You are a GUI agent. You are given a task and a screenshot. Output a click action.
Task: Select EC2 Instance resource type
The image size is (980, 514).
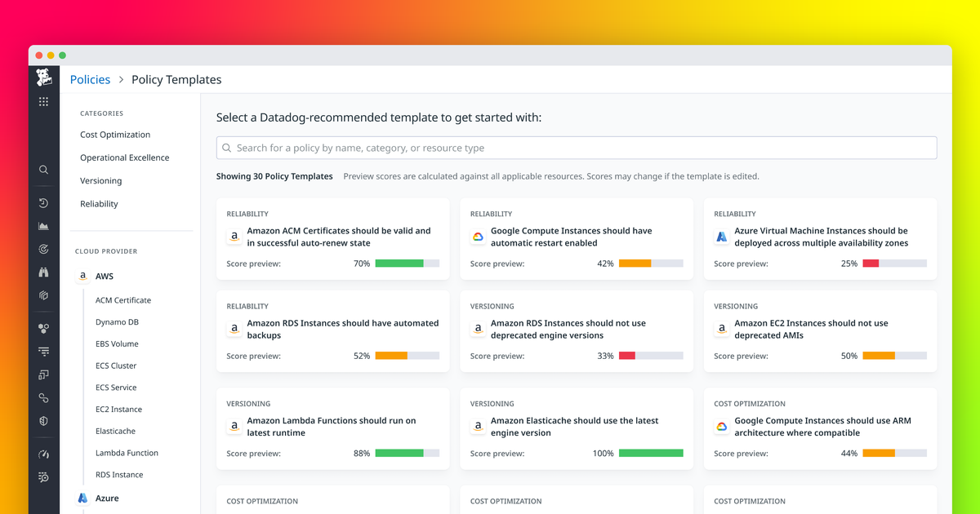tap(118, 410)
